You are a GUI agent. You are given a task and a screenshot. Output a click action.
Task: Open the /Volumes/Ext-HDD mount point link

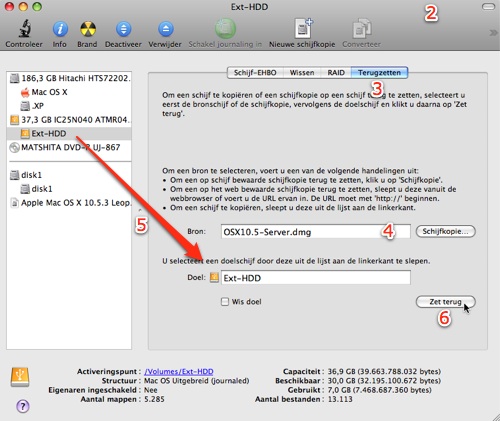click(179, 371)
